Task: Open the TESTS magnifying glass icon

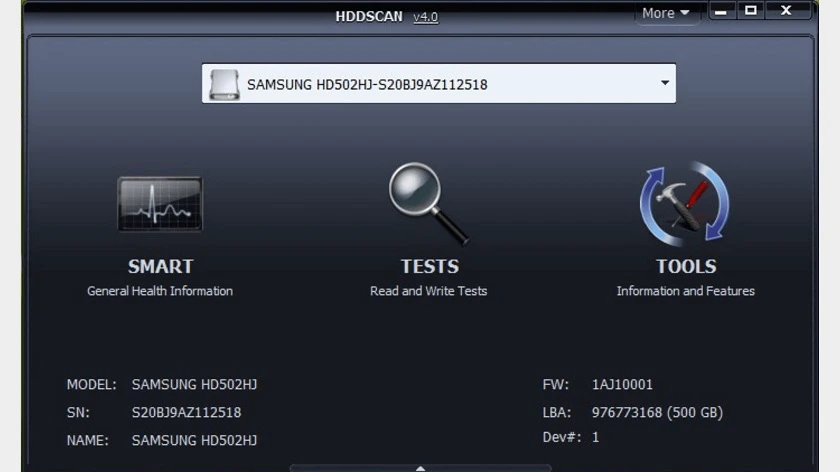Action: click(x=429, y=204)
